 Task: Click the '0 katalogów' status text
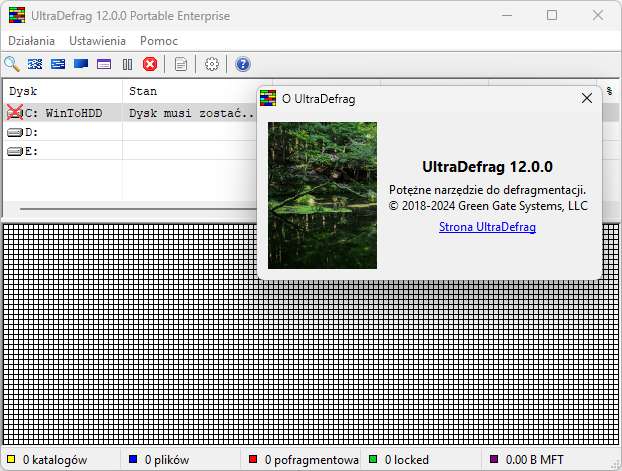pyautogui.click(x=55, y=459)
